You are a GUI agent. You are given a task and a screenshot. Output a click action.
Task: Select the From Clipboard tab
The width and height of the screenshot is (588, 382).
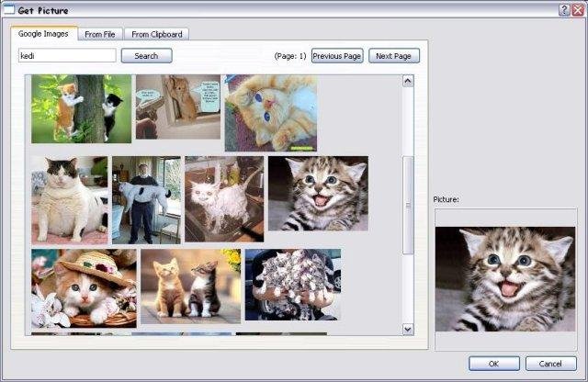coord(157,34)
